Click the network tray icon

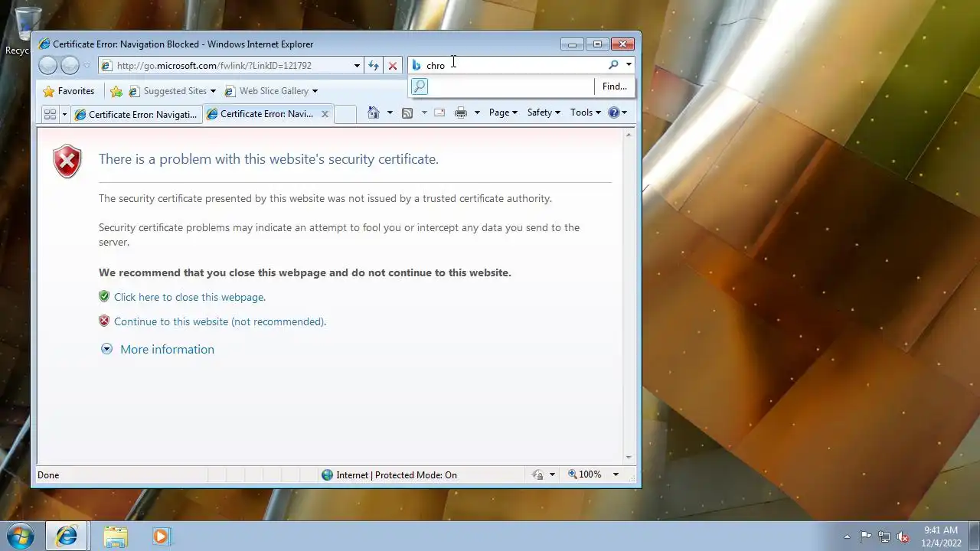(884, 536)
